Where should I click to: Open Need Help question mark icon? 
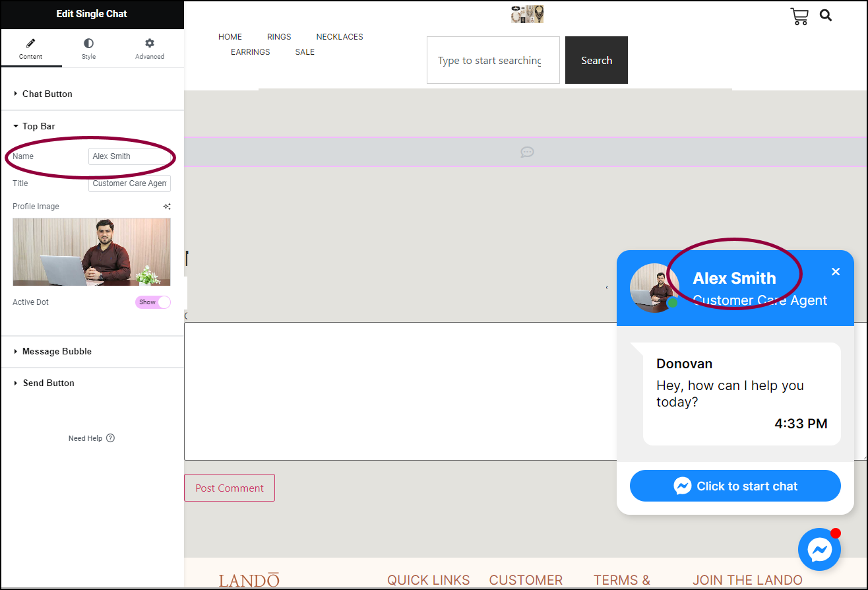[109, 438]
